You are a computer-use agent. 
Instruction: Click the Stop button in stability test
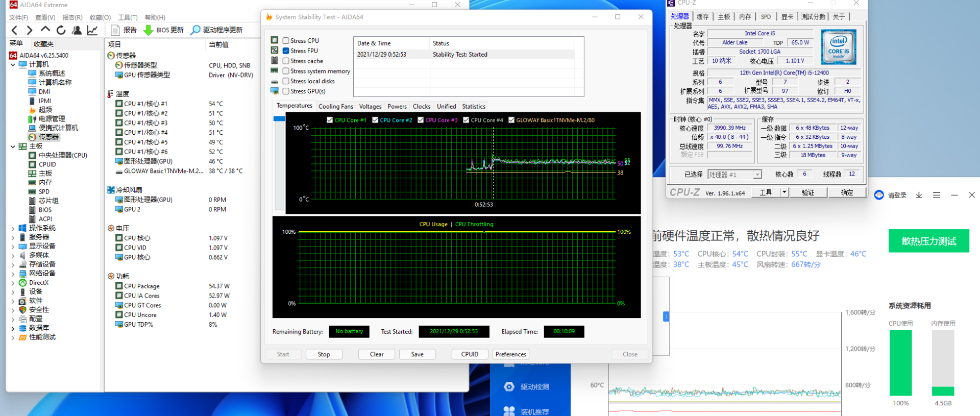(x=324, y=354)
